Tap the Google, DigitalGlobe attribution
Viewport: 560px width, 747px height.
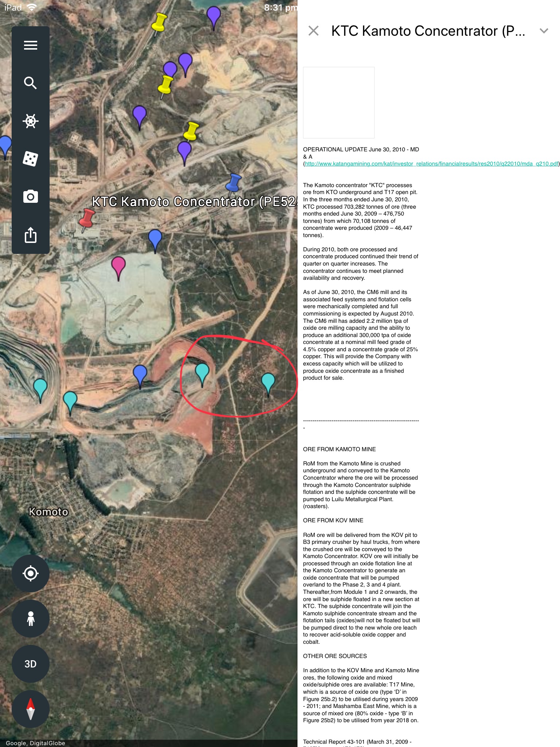coord(35,743)
